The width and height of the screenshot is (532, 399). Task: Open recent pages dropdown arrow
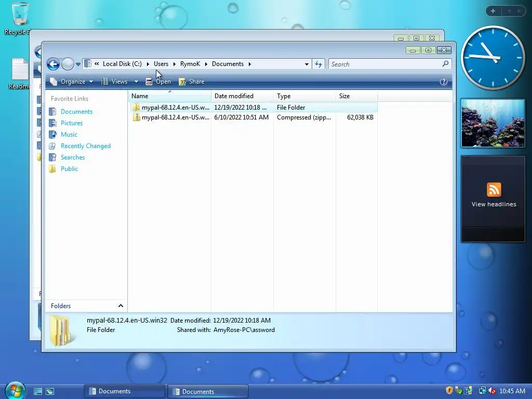click(x=78, y=64)
